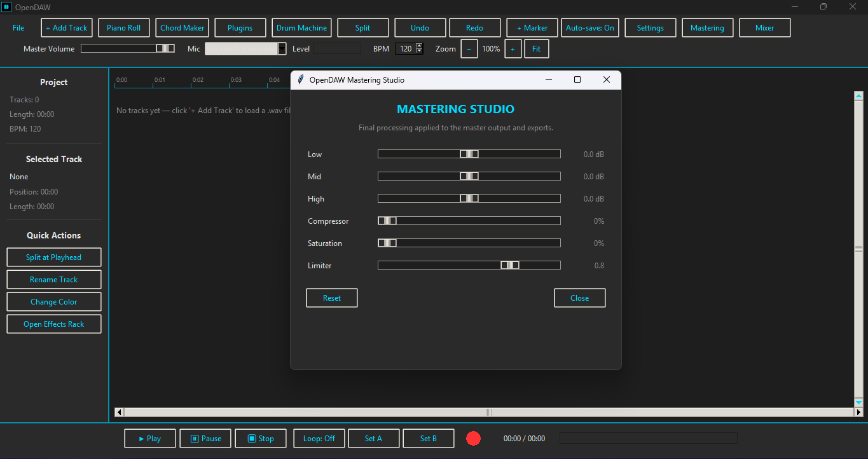Open the Piano Roll
The width and height of the screenshot is (868, 459).
tap(124, 28)
